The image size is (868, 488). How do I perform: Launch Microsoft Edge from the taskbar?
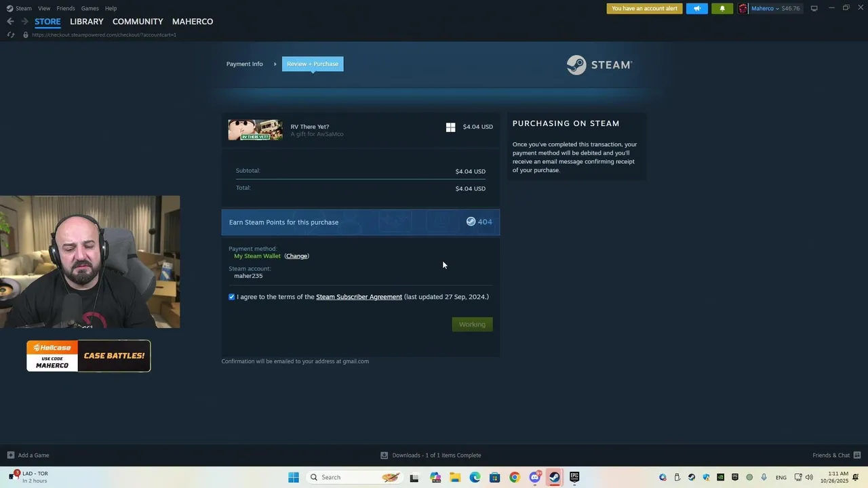tap(475, 477)
